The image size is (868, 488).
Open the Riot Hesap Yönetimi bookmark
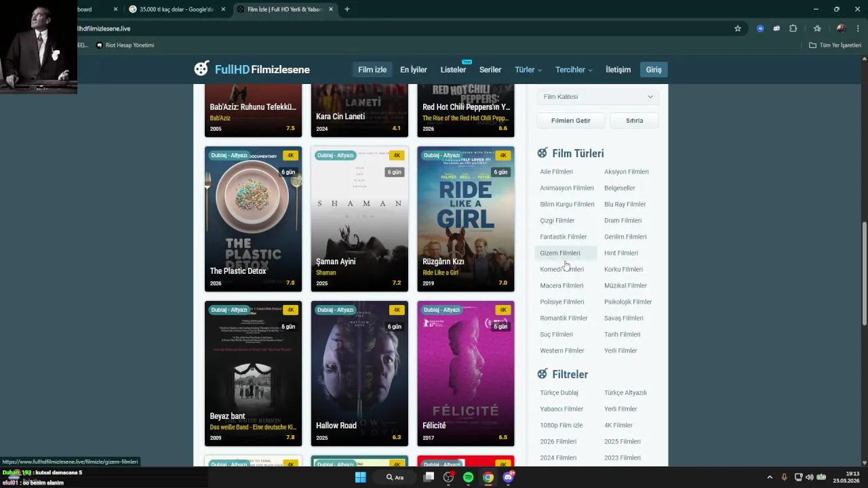[x=125, y=45]
